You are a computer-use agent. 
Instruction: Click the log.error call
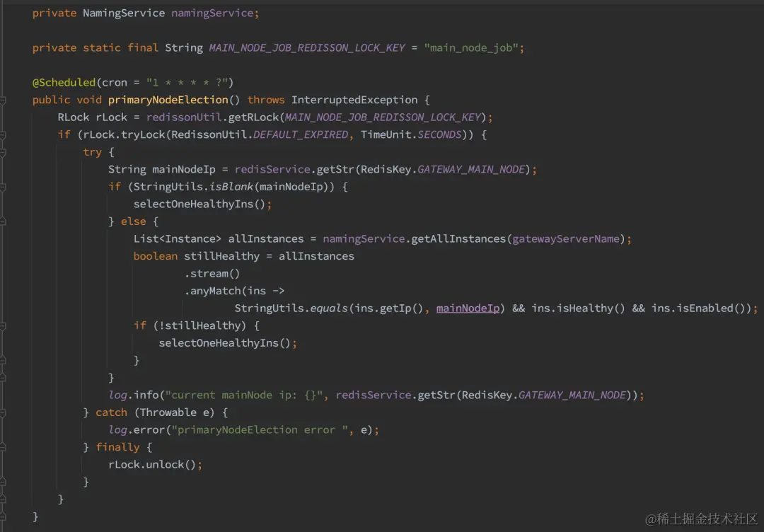pyautogui.click(x=137, y=430)
